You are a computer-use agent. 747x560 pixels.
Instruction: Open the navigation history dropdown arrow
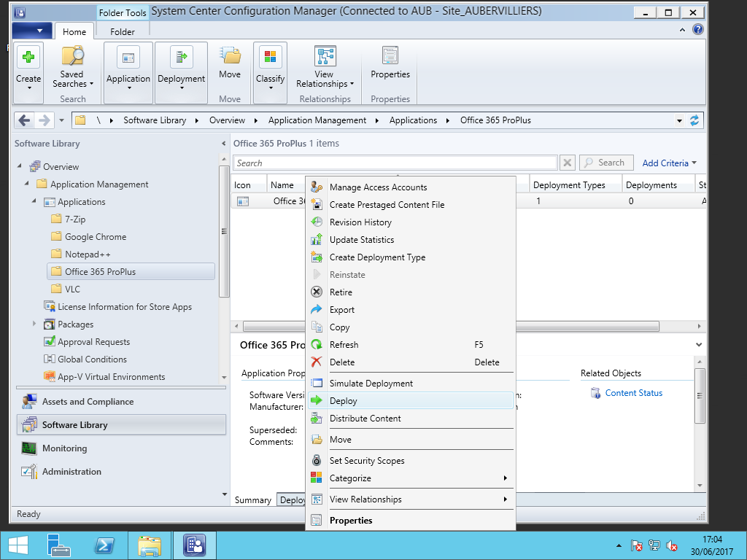coord(61,120)
